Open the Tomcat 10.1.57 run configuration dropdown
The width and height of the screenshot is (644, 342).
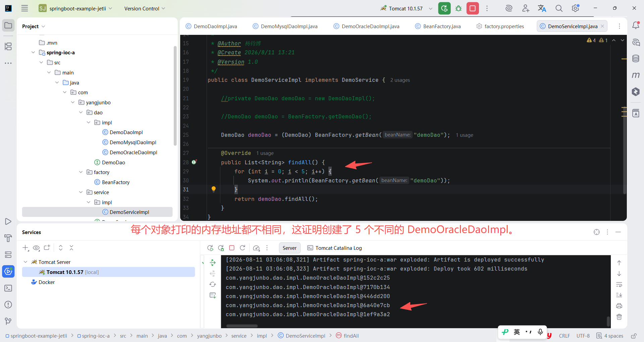[407, 8]
